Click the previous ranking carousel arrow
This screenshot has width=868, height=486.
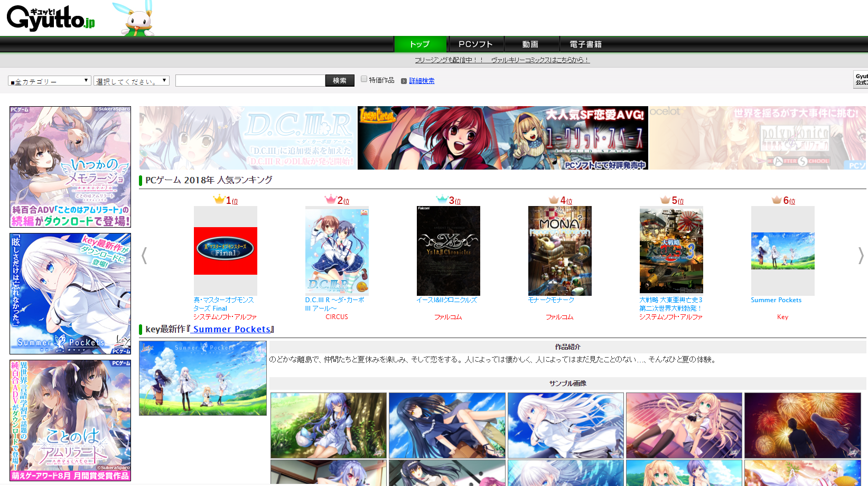[x=144, y=256]
